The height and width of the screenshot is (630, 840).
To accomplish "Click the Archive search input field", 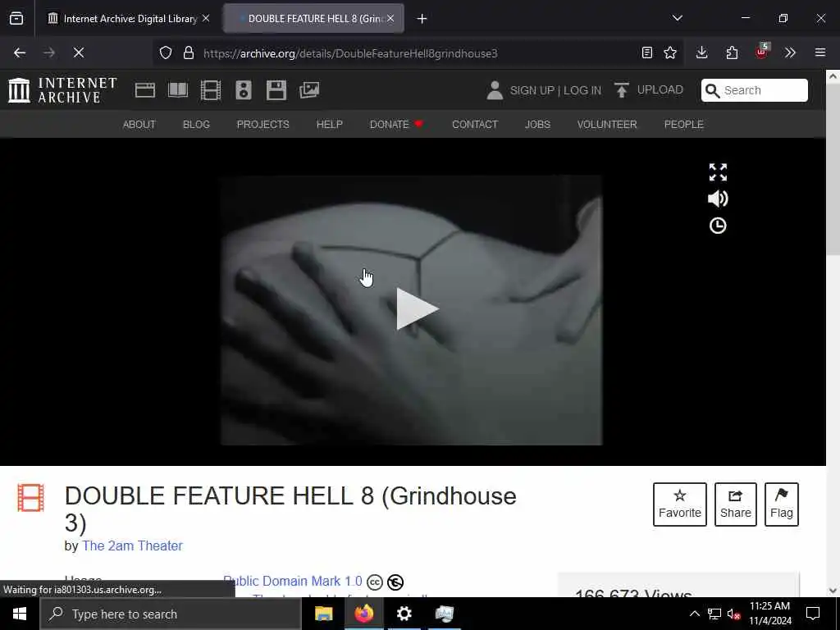I will (x=755, y=90).
